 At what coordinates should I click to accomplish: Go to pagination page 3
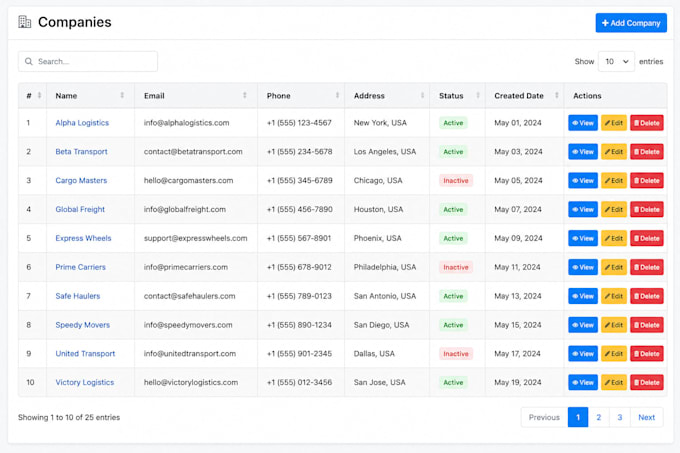(620, 417)
